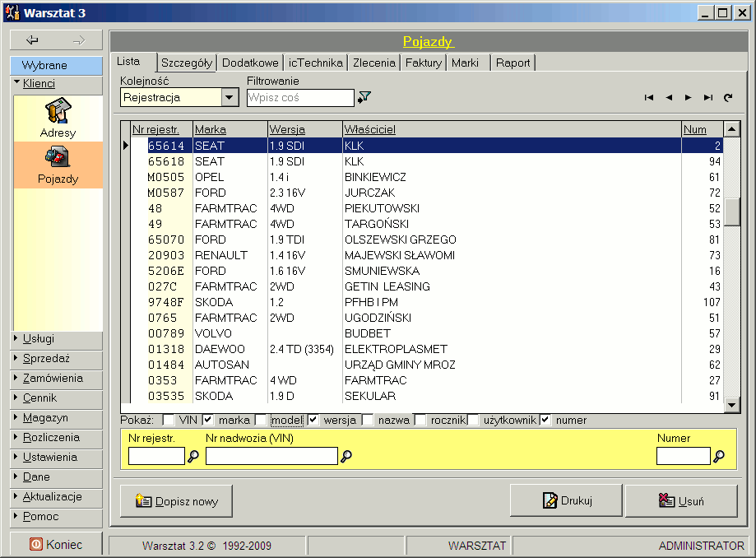Viewport: 756px width, 558px height.
Task: Expand the Rozliczenia sidebar section
Action: 57,438
